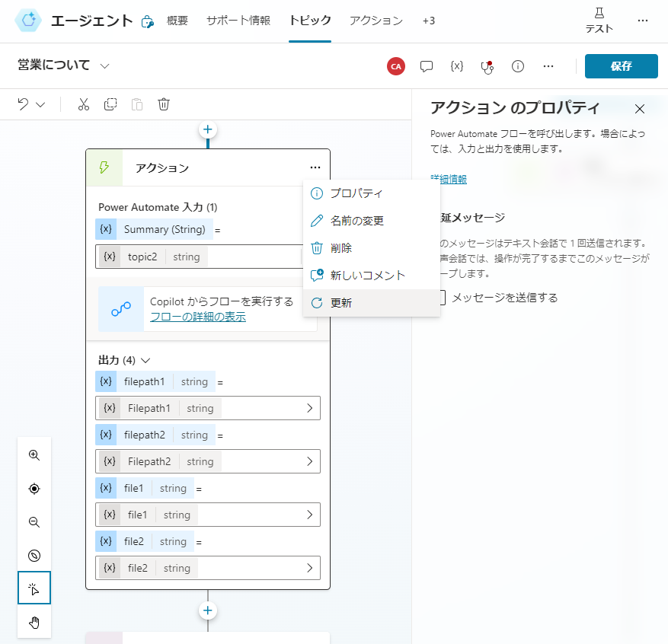Enable the メッセージを送信する checkbox
Screen dimensions: 668x644
click(440, 298)
